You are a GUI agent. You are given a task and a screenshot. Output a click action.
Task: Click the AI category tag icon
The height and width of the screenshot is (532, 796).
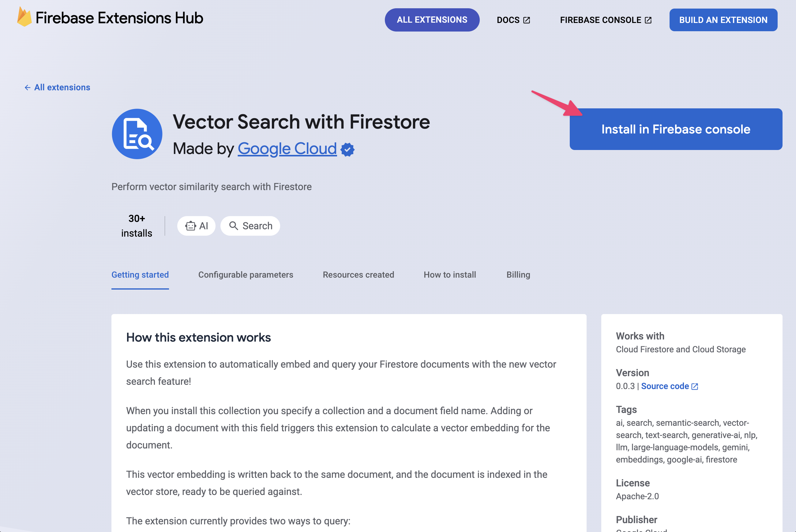click(x=190, y=226)
